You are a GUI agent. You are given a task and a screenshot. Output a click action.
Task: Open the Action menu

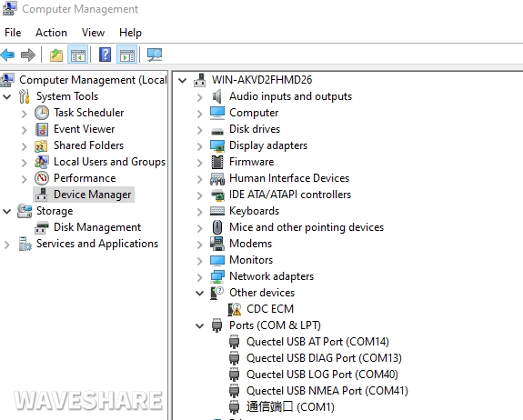tap(51, 33)
